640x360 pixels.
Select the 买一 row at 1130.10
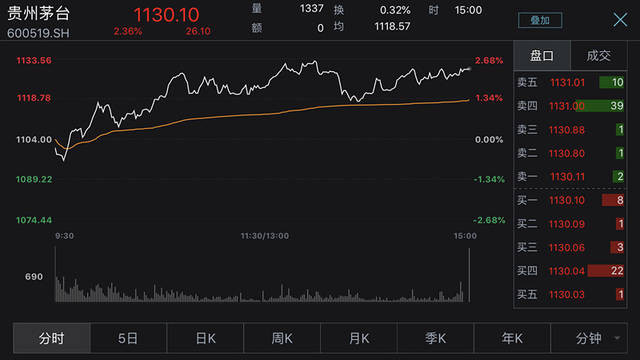(570, 200)
